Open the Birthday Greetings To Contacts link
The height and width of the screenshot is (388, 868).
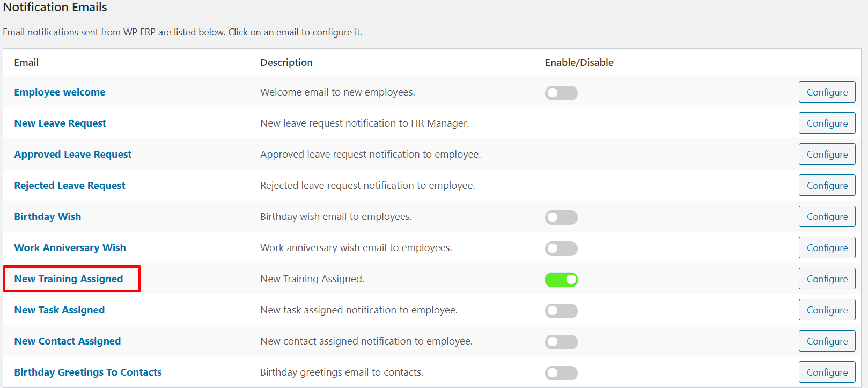click(88, 372)
